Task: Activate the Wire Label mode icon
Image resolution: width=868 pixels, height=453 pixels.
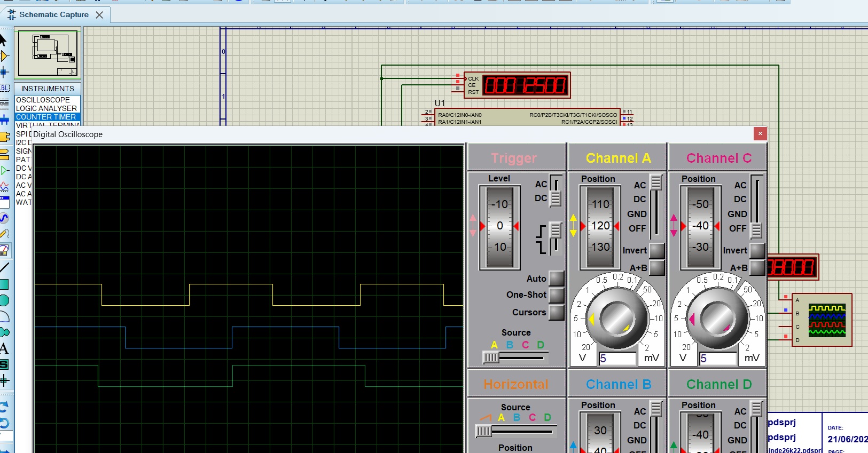Action: 4,88
